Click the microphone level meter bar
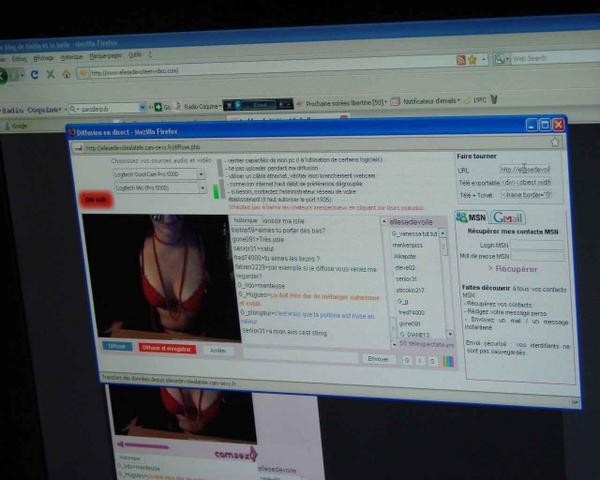The height and width of the screenshot is (480, 600). click(216, 191)
